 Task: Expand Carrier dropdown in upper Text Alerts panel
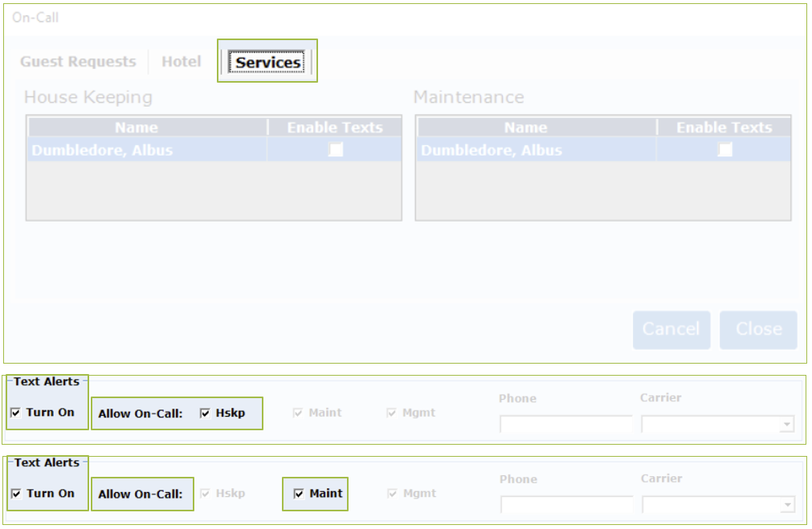[x=786, y=425]
